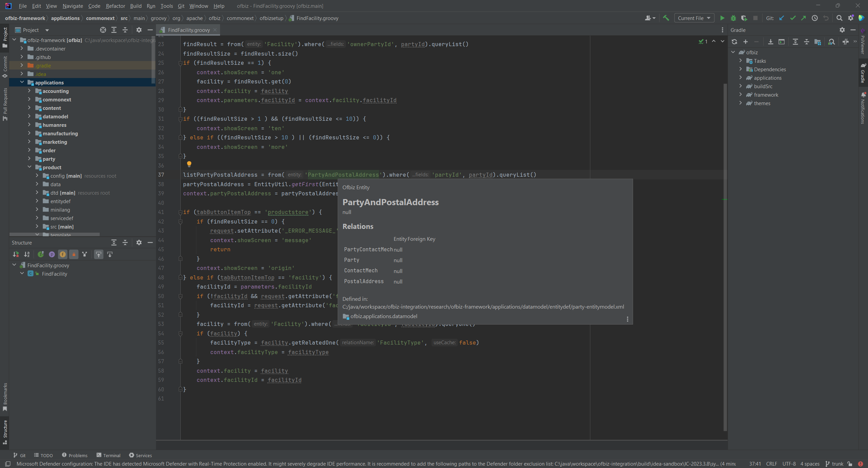
Task: Show Git history clock icon
Action: coord(815,18)
